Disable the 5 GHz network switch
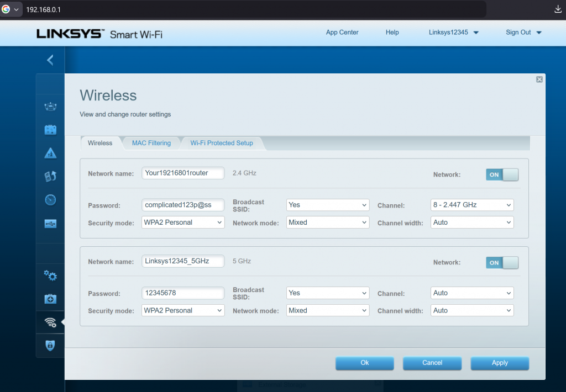The image size is (566, 392). click(502, 262)
